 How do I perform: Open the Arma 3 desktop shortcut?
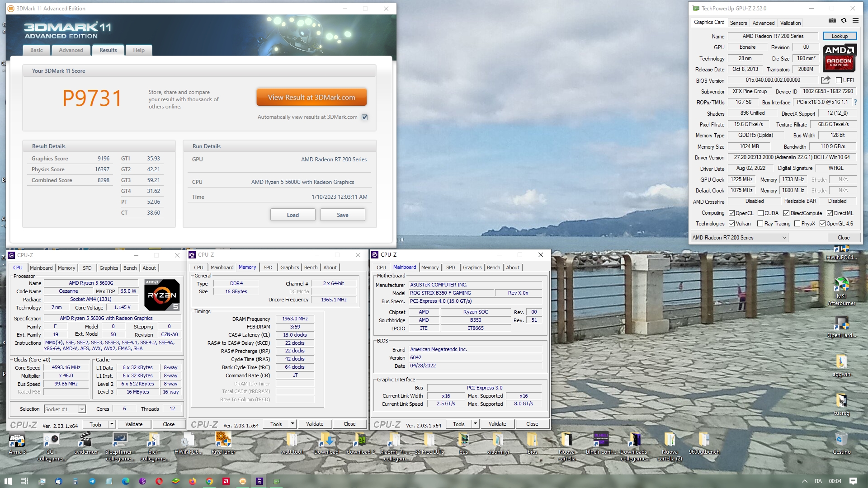pyautogui.click(x=17, y=444)
